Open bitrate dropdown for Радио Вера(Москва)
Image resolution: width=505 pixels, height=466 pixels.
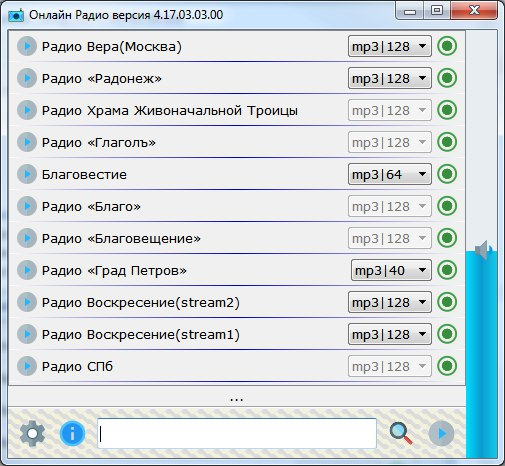pyautogui.click(x=390, y=46)
